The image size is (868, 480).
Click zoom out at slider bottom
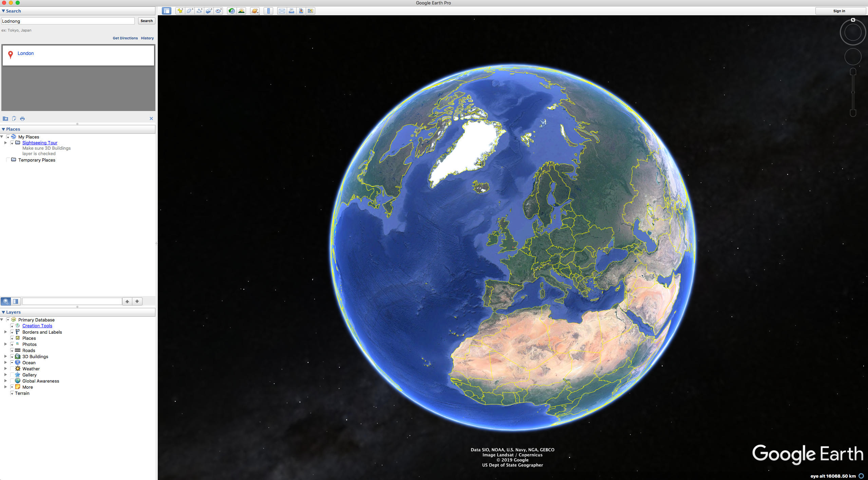(853, 113)
